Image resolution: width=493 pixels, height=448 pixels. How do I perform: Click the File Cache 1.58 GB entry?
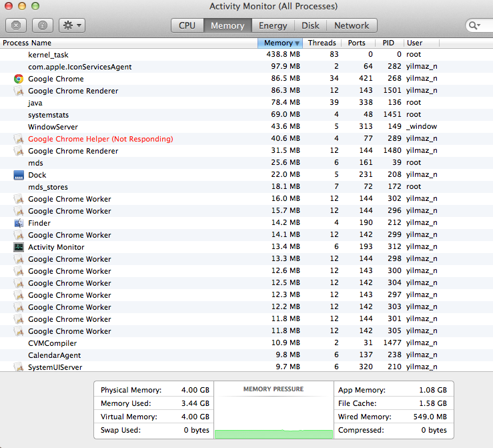(x=392, y=403)
